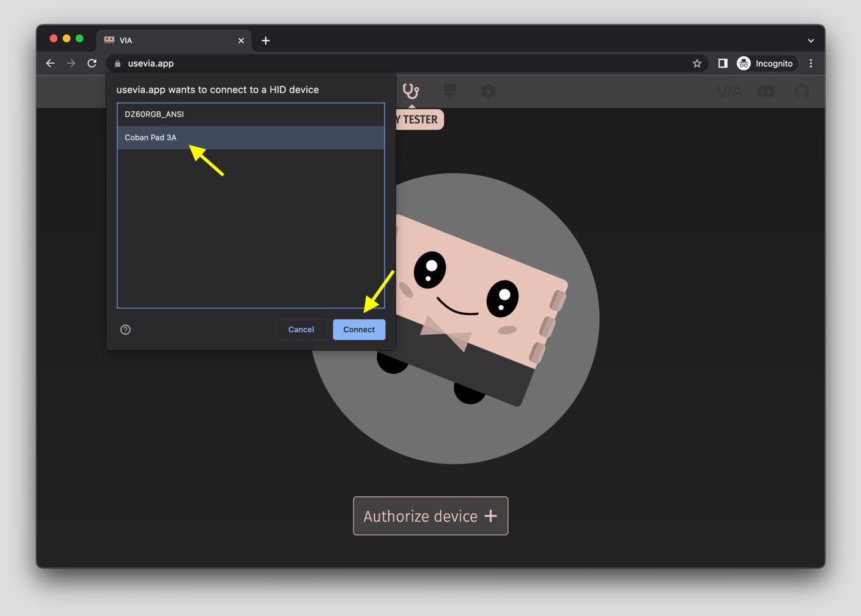Click the usevia.app address bar
The width and height of the screenshot is (861, 616).
pos(407,63)
